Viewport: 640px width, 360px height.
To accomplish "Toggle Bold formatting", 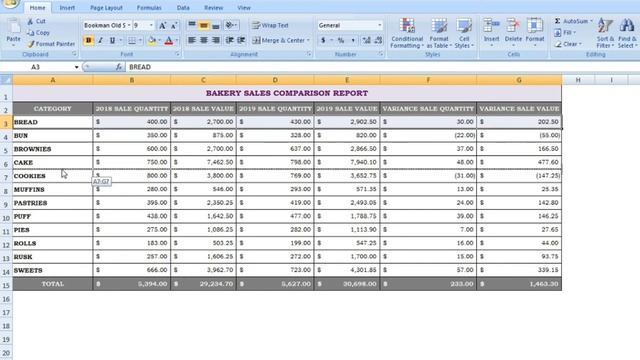I will [88, 40].
